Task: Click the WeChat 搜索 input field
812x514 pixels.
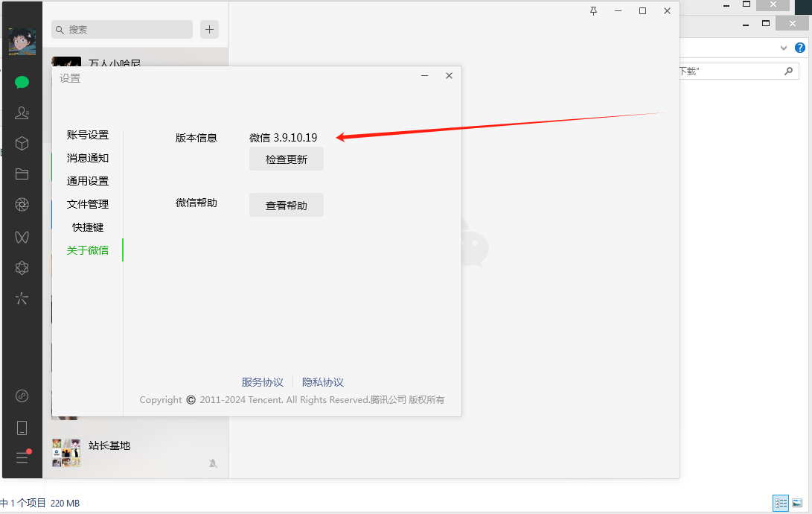Action: 122,30
